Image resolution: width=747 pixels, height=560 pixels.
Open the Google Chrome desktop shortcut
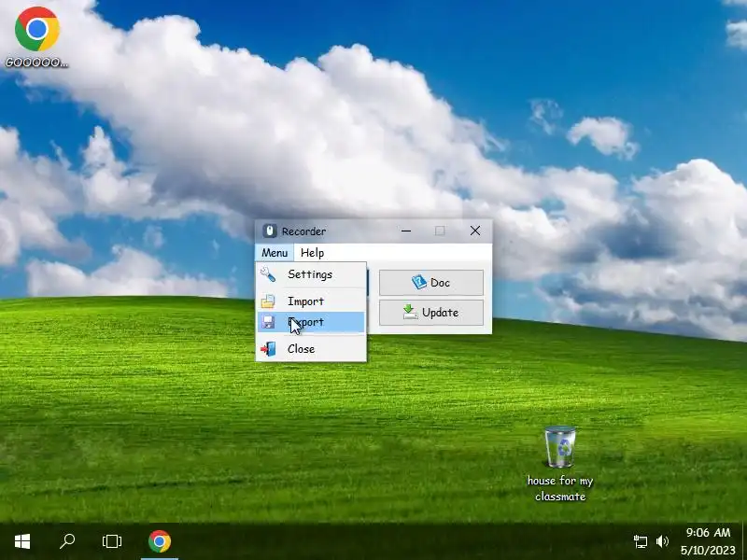[x=36, y=36]
